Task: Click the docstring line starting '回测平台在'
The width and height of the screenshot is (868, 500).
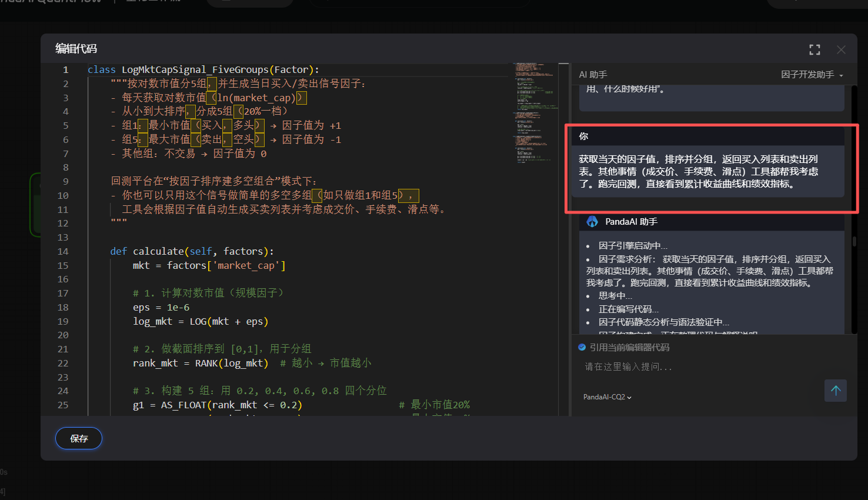Action: click(x=213, y=182)
